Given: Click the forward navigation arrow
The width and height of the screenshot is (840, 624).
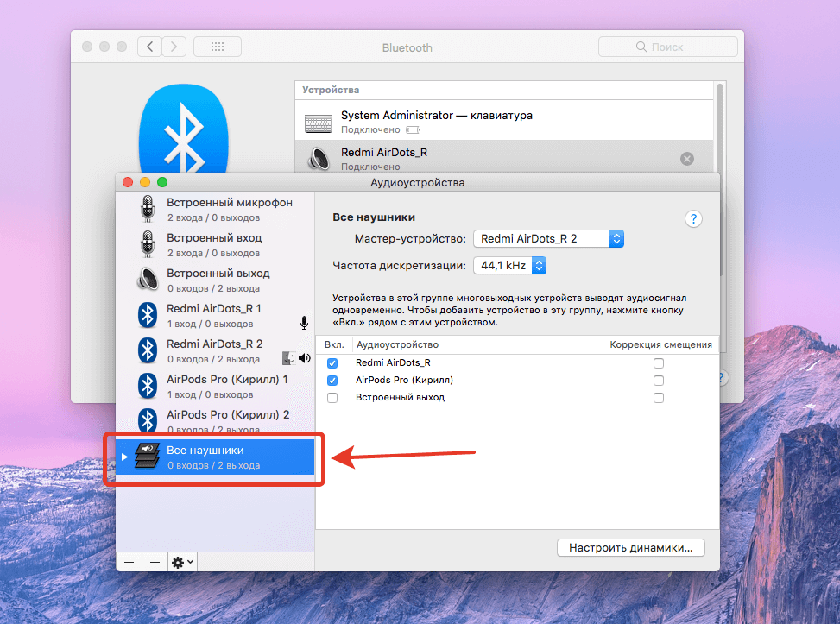Looking at the screenshot, I should [x=174, y=47].
